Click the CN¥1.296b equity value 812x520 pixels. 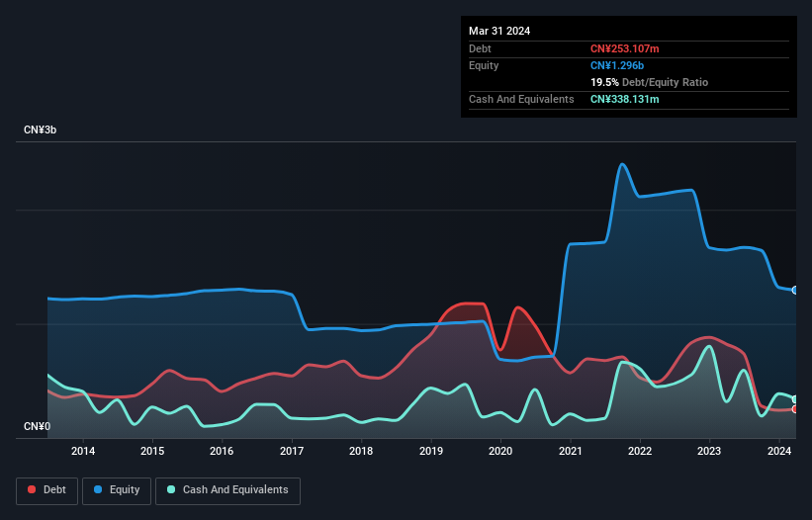click(617, 65)
